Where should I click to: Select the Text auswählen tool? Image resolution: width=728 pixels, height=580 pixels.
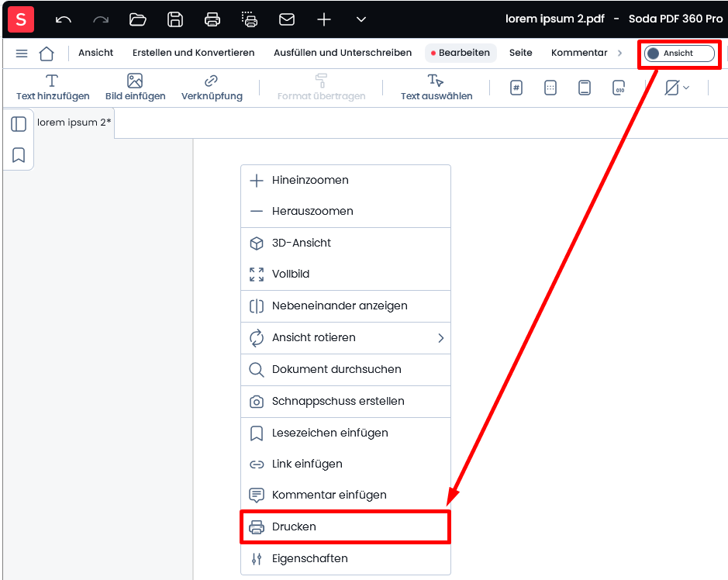coord(436,88)
